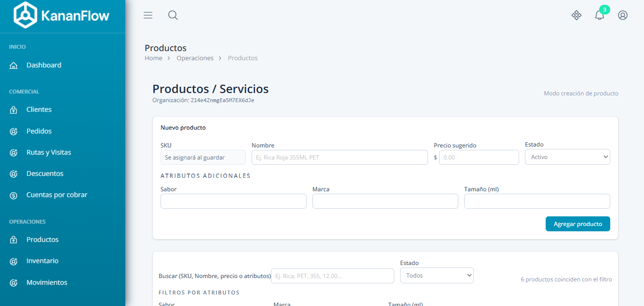Follow the Home breadcrumb link
Screen dimensions: 644x306
coord(153,58)
